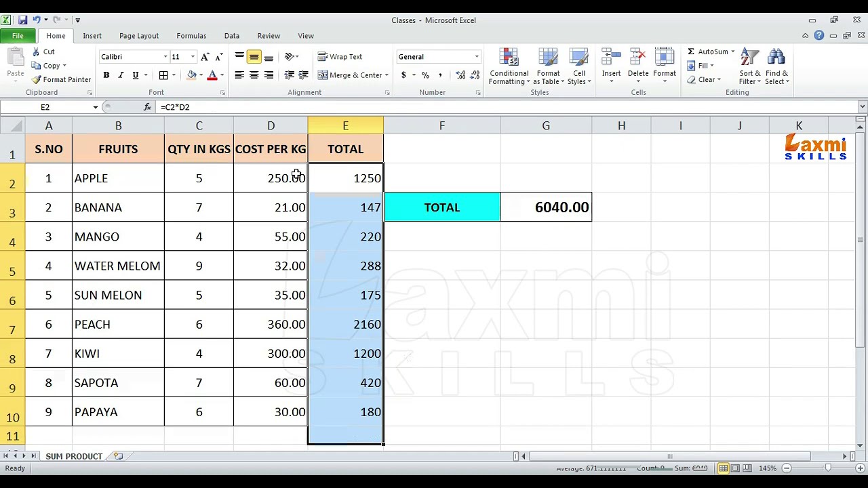Open Excel Help question mark

pos(819,36)
